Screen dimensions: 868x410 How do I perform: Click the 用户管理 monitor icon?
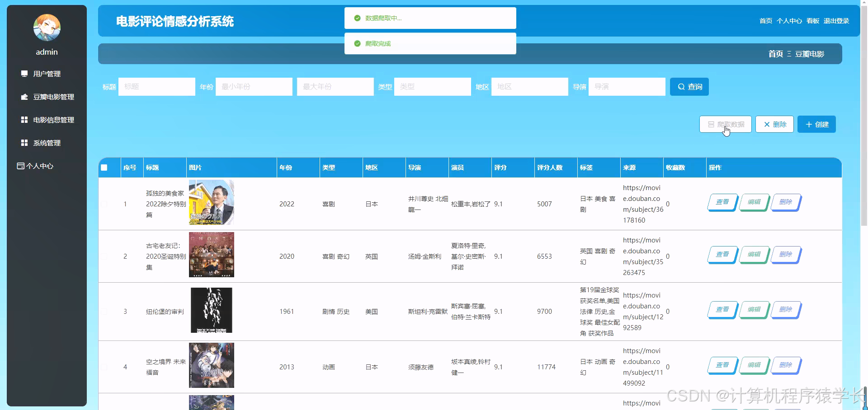pos(24,74)
